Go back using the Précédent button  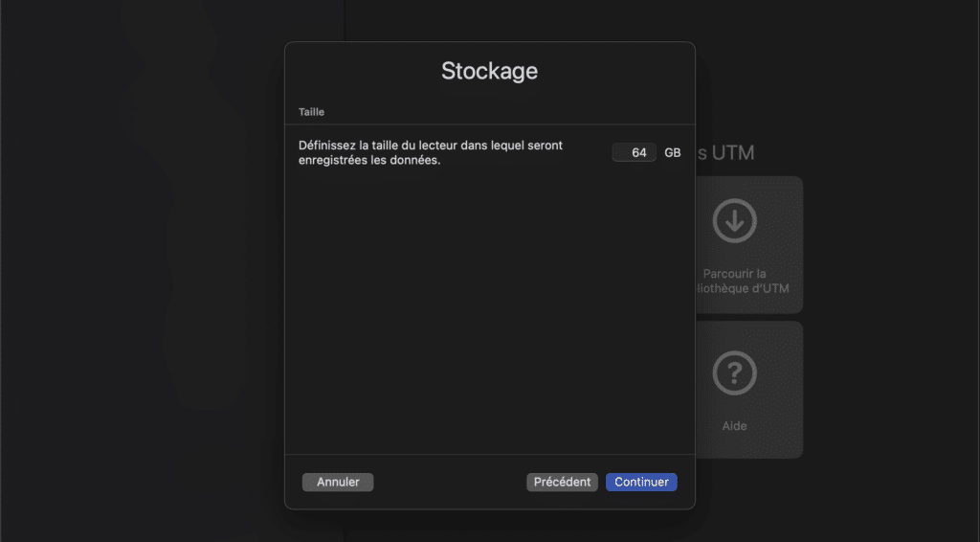tap(562, 482)
